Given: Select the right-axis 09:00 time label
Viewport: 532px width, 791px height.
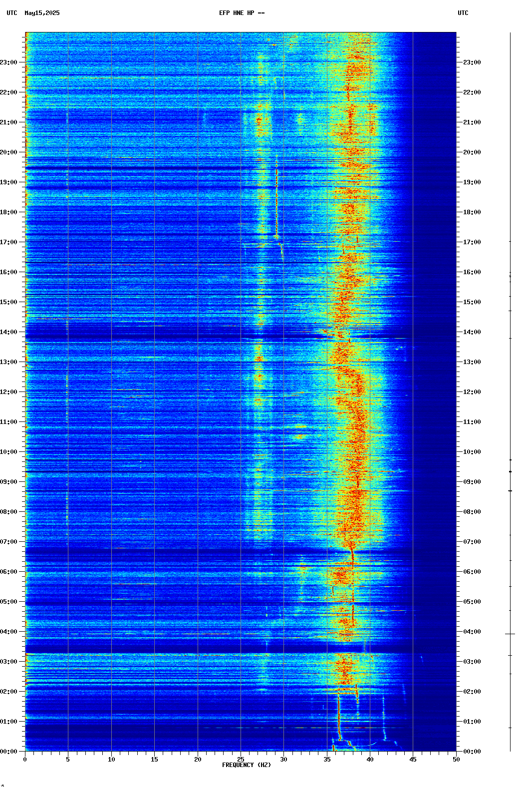Looking at the screenshot, I should tap(472, 482).
